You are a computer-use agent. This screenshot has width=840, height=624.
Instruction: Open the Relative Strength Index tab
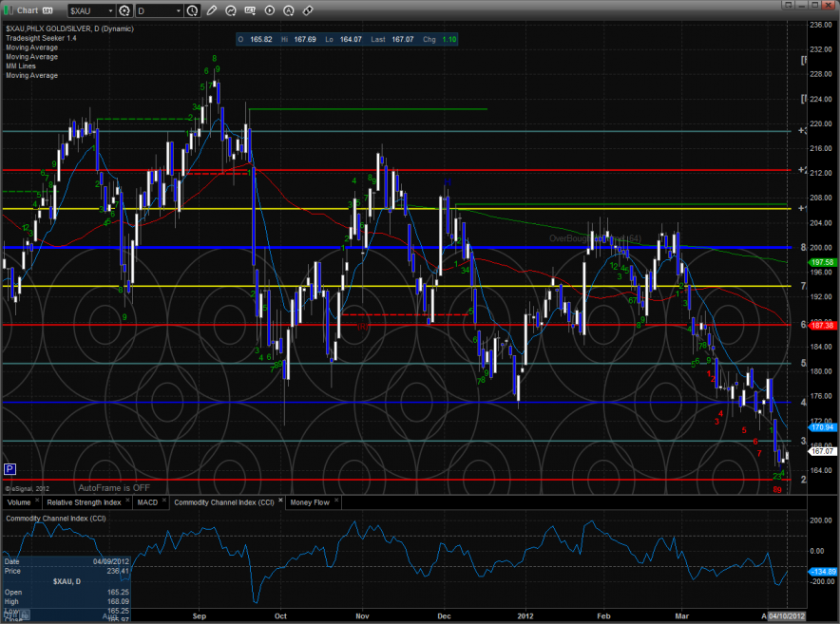point(85,501)
